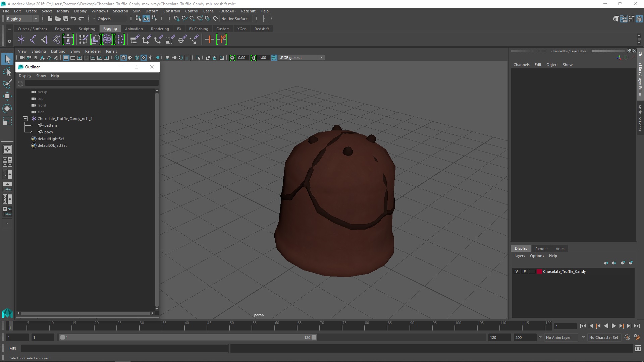Screen dimensions: 644x362
Task: Click the MEL command line input
Action: tap(124, 349)
